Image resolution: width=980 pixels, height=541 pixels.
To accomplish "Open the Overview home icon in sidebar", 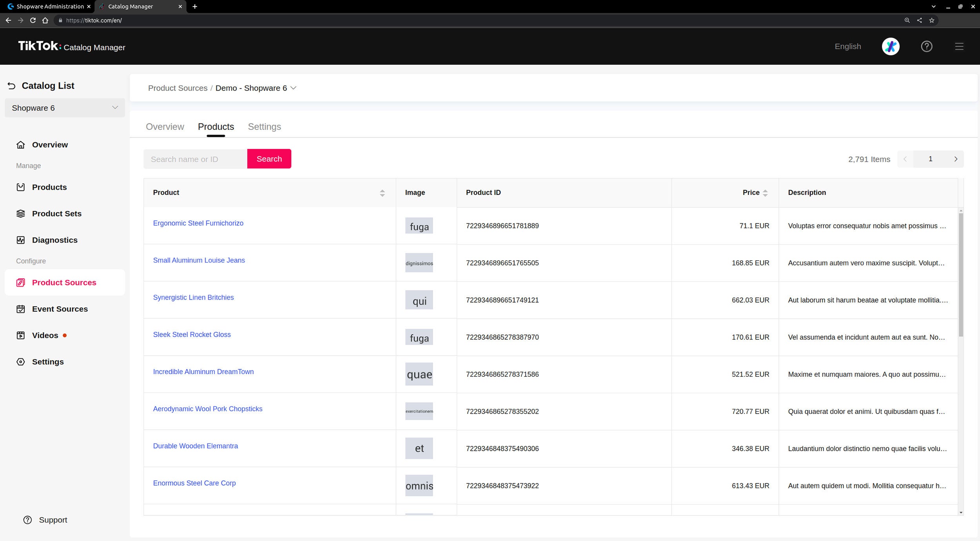I will 21,145.
